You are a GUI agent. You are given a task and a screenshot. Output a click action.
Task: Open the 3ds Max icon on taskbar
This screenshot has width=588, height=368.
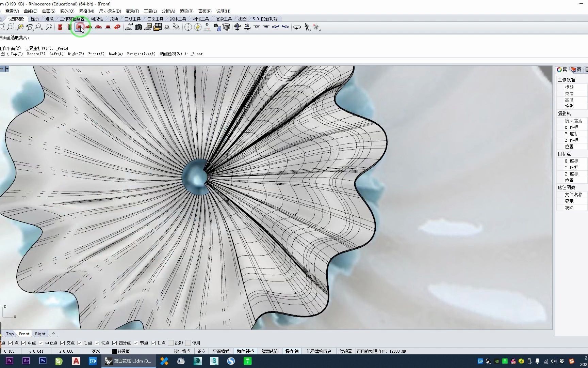click(x=214, y=361)
